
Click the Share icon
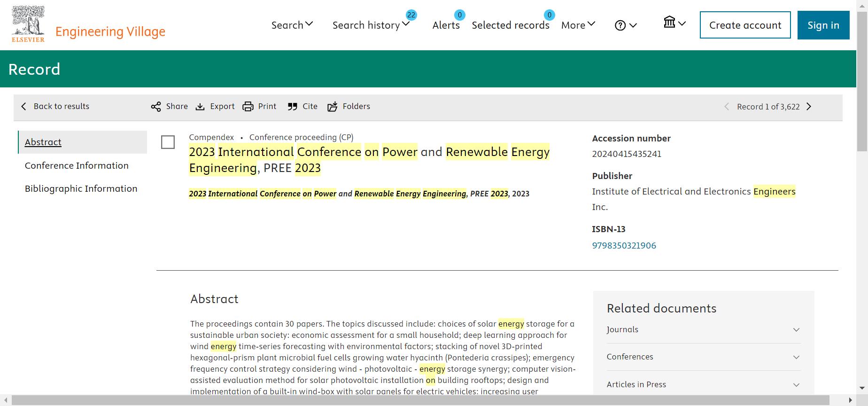point(155,107)
